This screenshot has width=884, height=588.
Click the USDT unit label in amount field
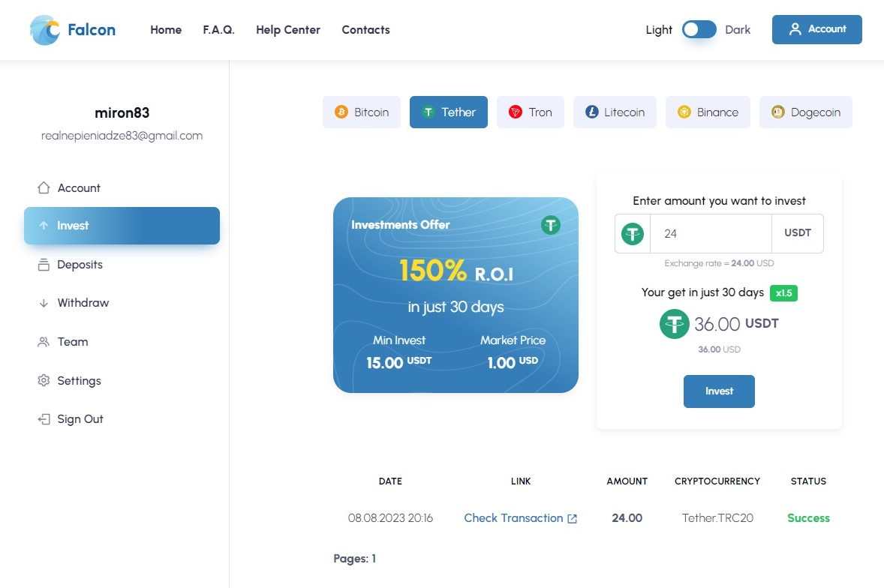pyautogui.click(x=797, y=233)
